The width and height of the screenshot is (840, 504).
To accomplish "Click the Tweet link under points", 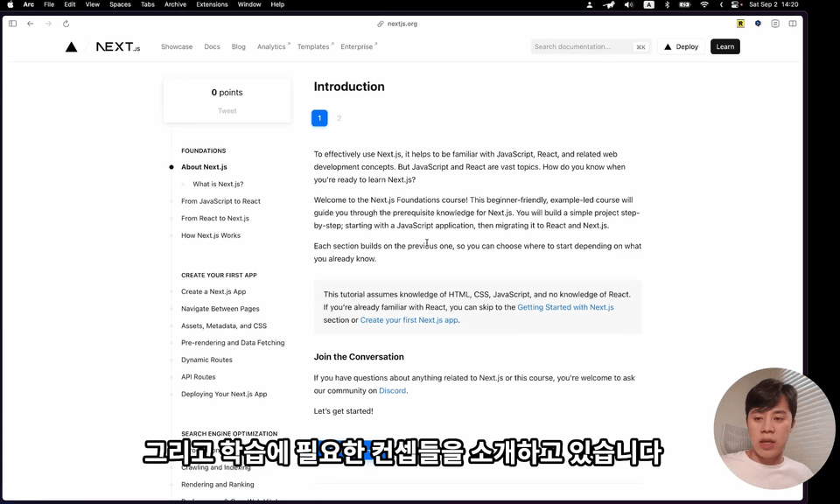I will click(227, 111).
